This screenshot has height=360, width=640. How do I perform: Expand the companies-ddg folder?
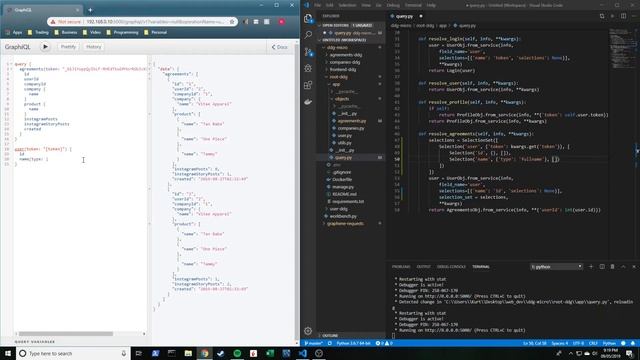[345, 62]
